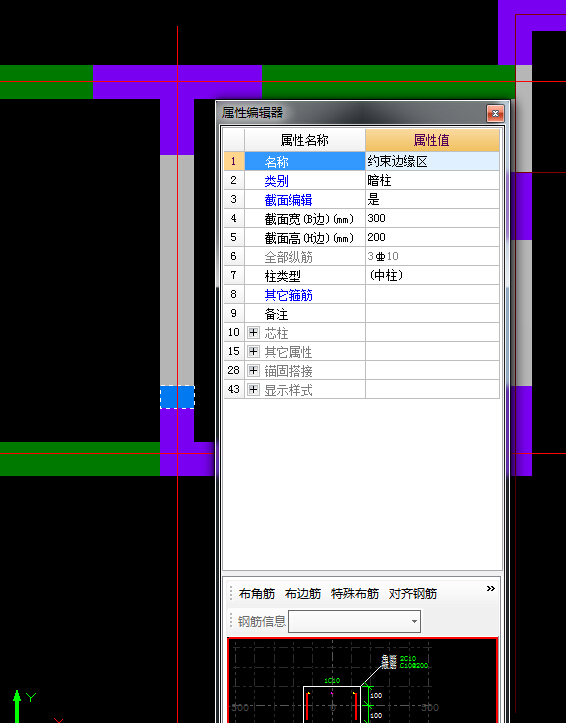This screenshot has width=566, height=723.
Task: Click row number 7 header
Action: pyautogui.click(x=234, y=275)
